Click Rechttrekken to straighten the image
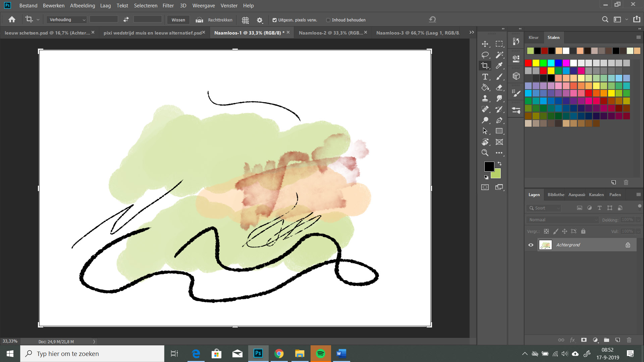This screenshot has width=644, height=362. pos(220,20)
